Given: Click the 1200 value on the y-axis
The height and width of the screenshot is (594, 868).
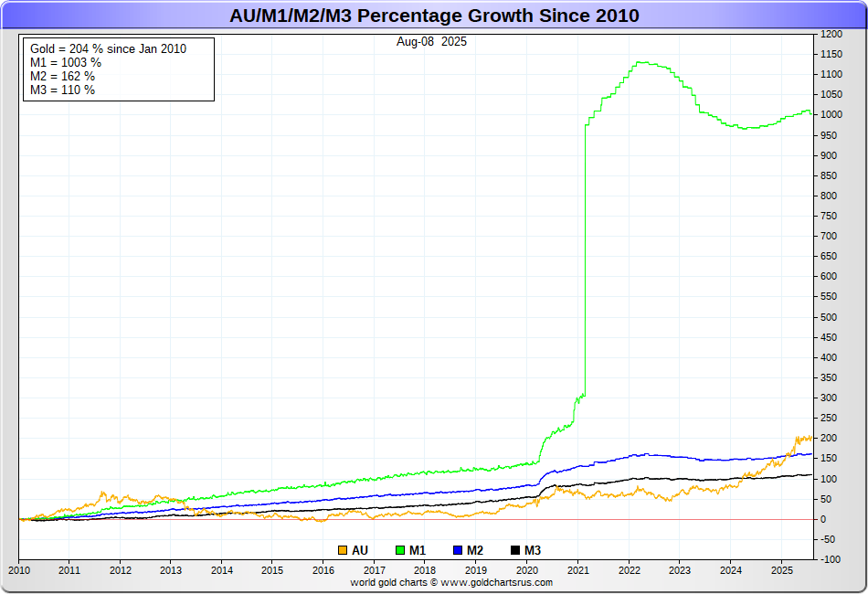Looking at the screenshot, I should [x=831, y=35].
